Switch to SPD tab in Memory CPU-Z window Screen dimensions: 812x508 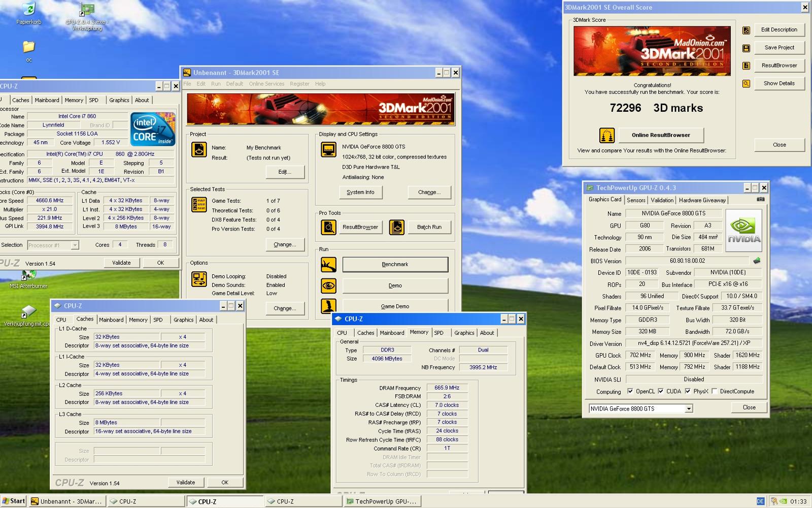pos(438,333)
